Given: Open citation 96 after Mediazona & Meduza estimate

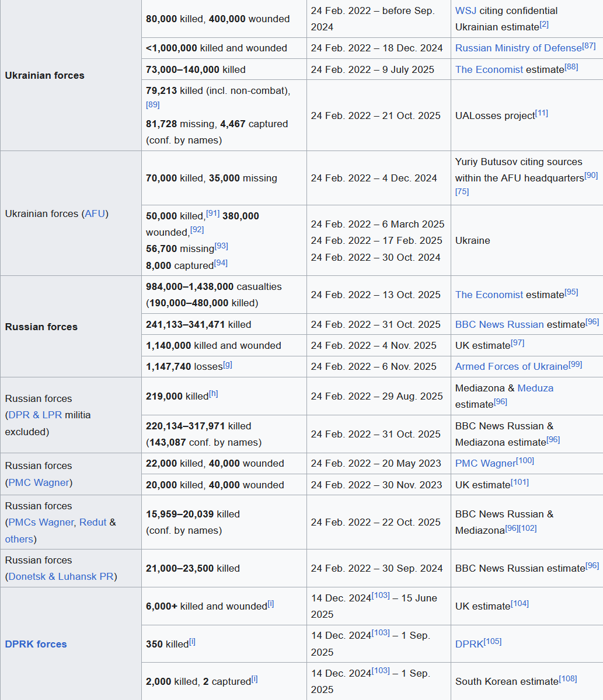Looking at the screenshot, I should [501, 402].
